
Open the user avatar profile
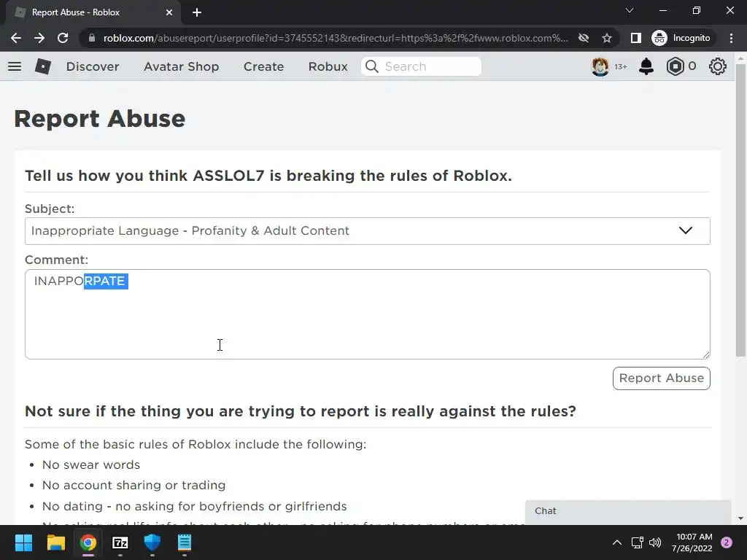click(x=600, y=66)
